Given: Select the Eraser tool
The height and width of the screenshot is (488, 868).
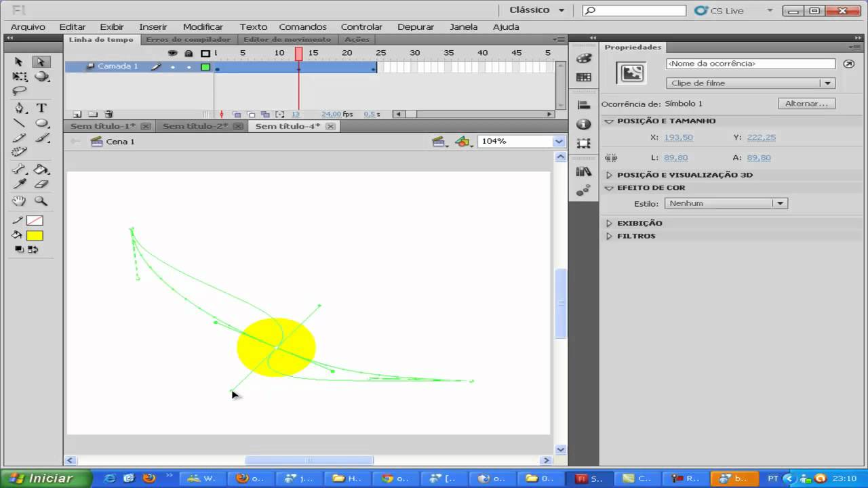Looking at the screenshot, I should point(42,184).
